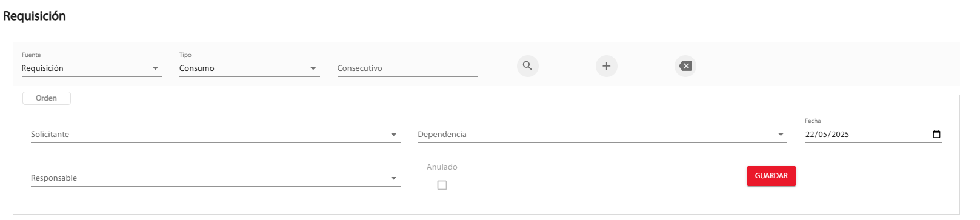Click the Requisición page heading
The image size is (980, 220).
pyautogui.click(x=35, y=16)
